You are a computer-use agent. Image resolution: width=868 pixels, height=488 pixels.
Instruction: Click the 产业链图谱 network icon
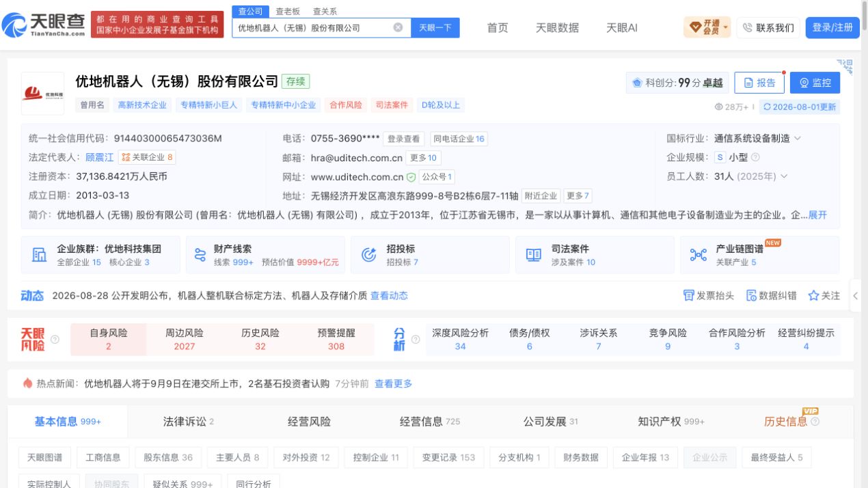pos(699,255)
